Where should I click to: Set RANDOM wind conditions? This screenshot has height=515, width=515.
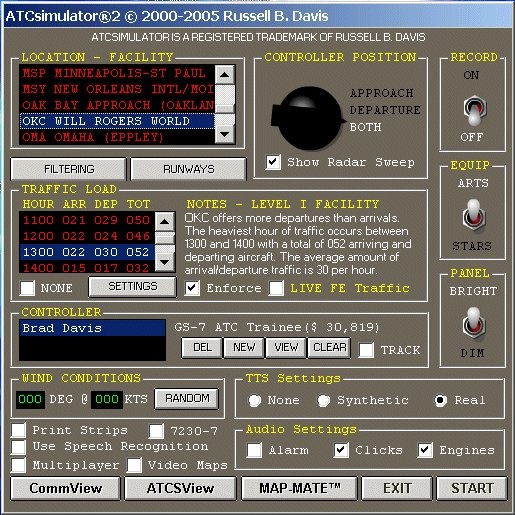[187, 398]
